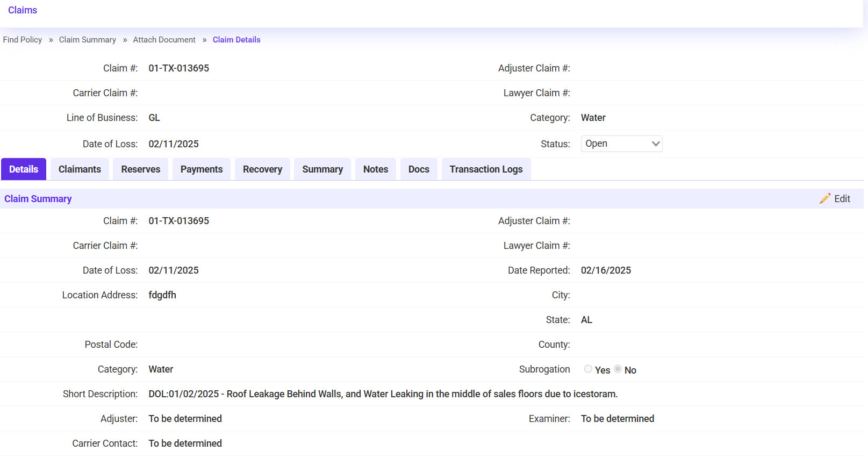Click the pencil Edit icon
The image size is (868, 458).
click(824, 199)
